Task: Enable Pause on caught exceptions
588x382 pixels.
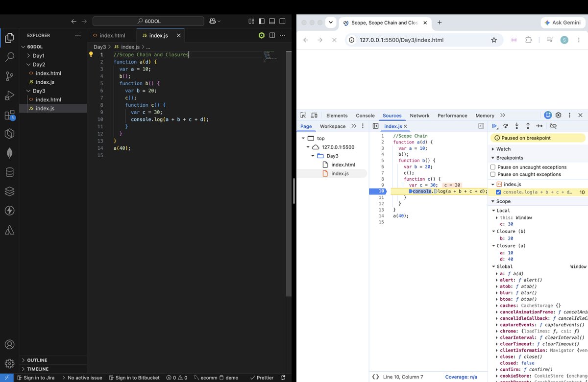Action: pos(494,174)
